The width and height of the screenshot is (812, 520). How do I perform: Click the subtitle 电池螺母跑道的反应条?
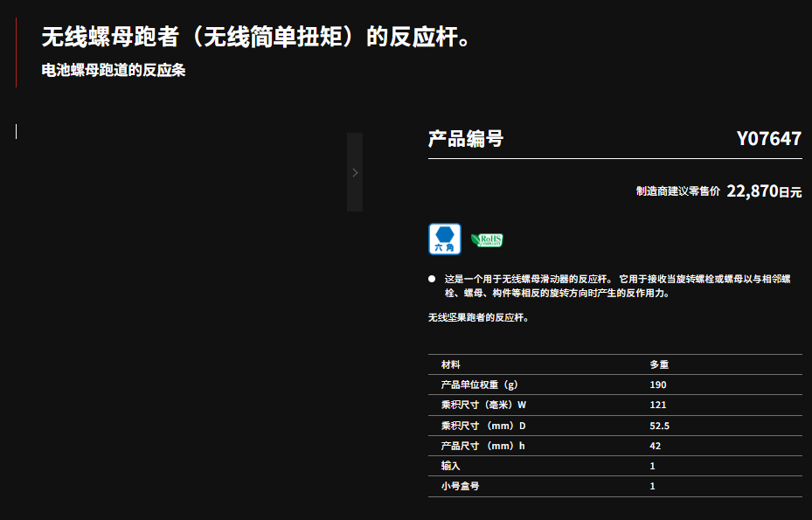(x=114, y=71)
